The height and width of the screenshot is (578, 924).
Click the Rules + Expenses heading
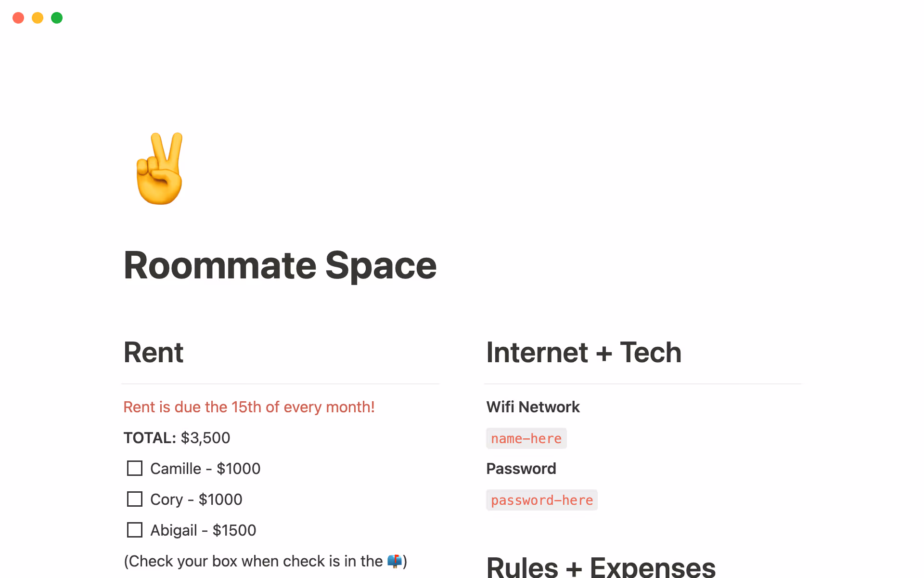point(601,567)
